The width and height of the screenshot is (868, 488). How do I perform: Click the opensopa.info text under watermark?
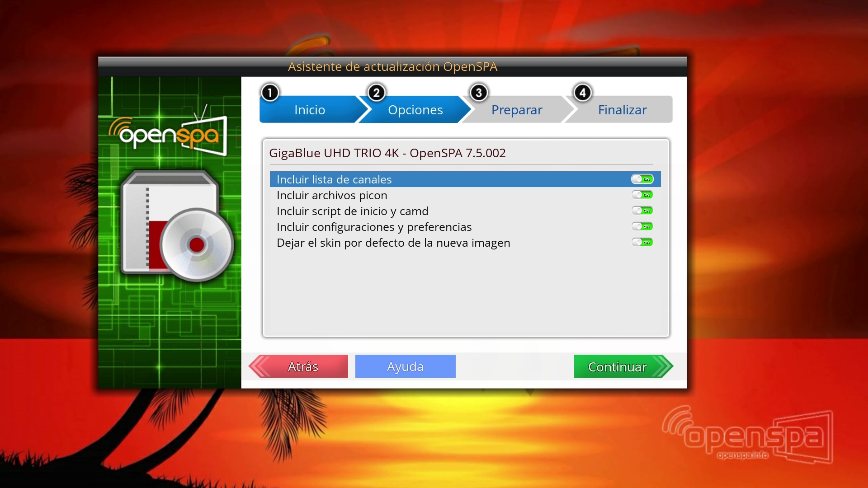[x=742, y=455]
